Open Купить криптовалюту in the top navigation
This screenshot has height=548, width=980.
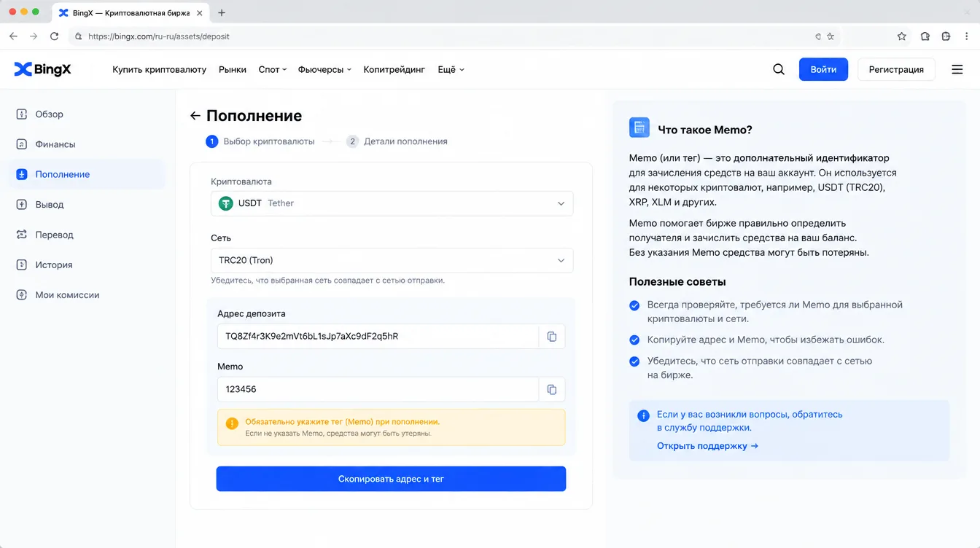coord(160,69)
